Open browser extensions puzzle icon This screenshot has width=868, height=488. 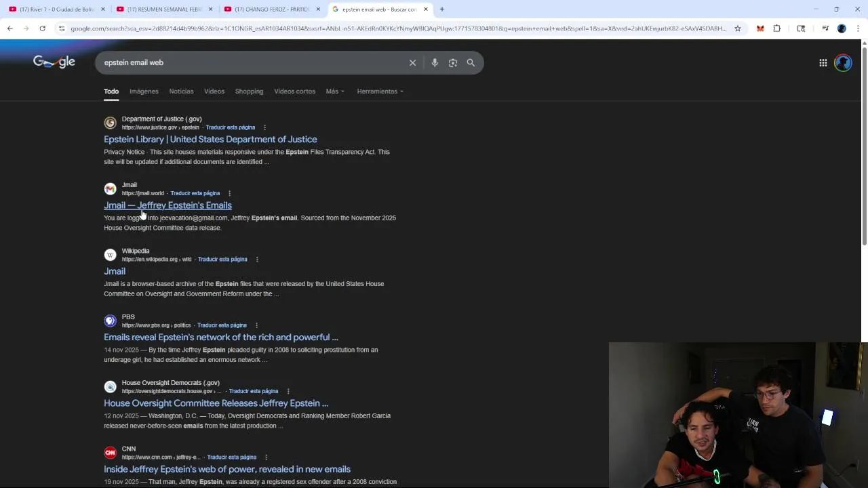[777, 28]
